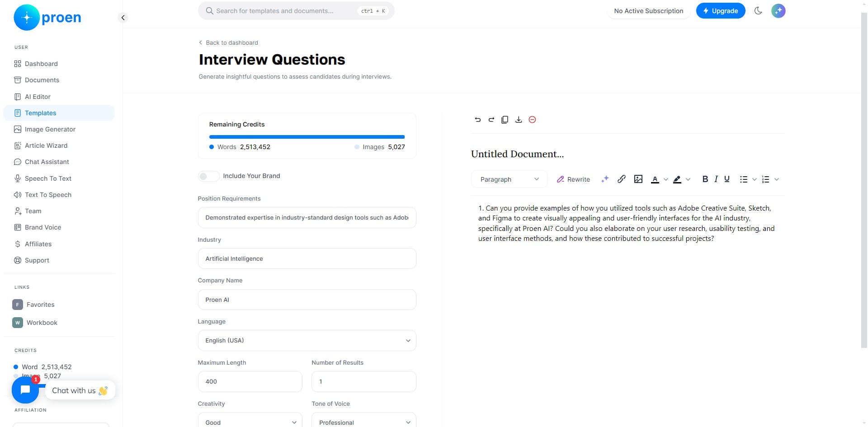Click the Position Requirements field
Screen dimensions: 868x427
(307, 218)
